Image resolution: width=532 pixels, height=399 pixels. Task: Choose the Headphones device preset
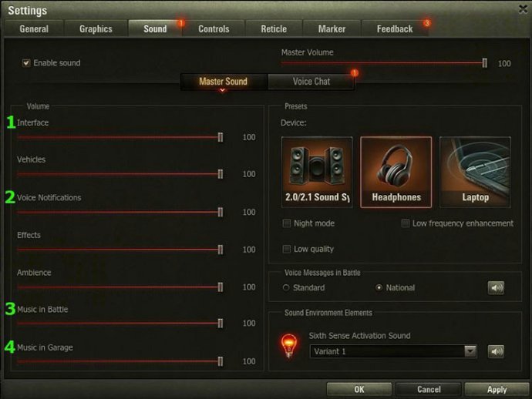coord(396,172)
